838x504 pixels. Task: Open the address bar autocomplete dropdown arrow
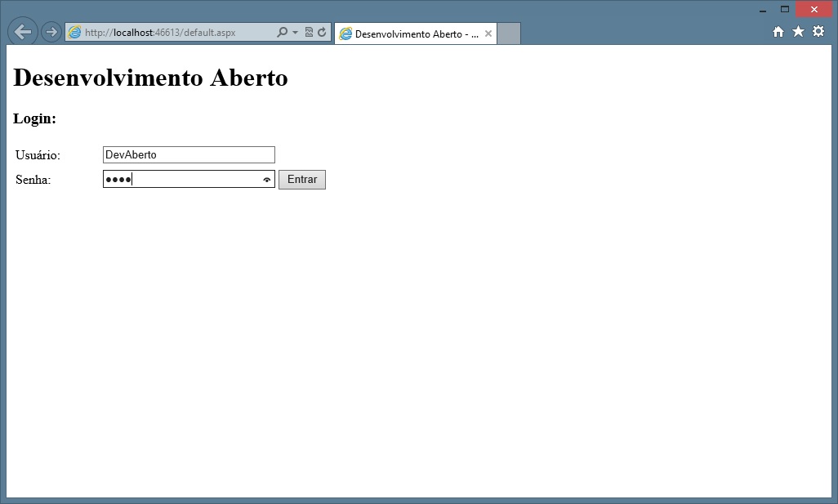pos(295,33)
